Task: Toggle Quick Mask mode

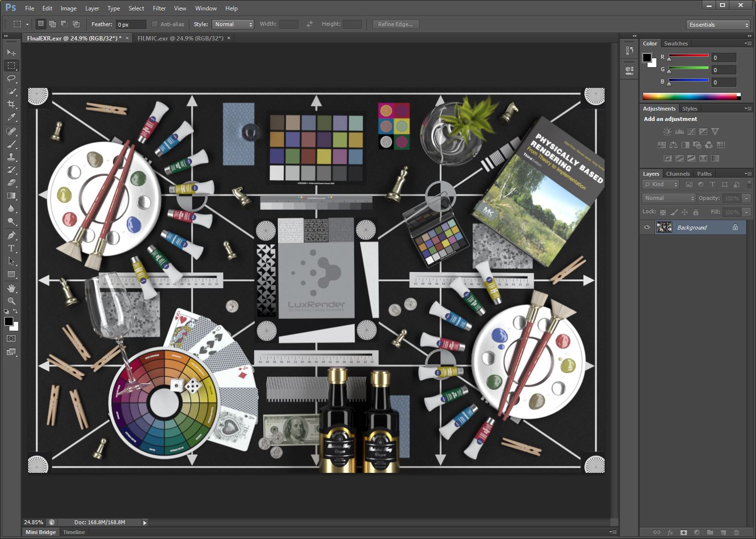Action: click(11, 339)
